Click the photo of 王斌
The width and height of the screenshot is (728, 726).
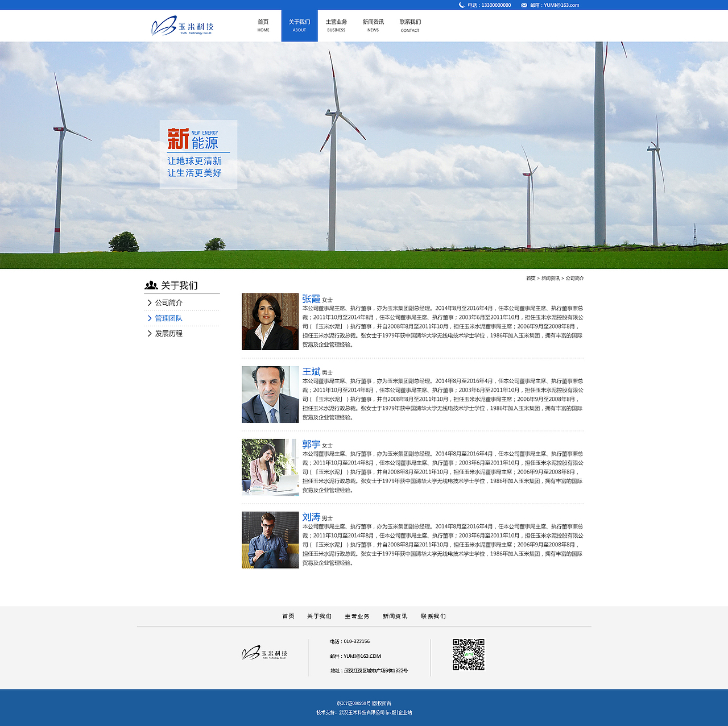coord(270,395)
